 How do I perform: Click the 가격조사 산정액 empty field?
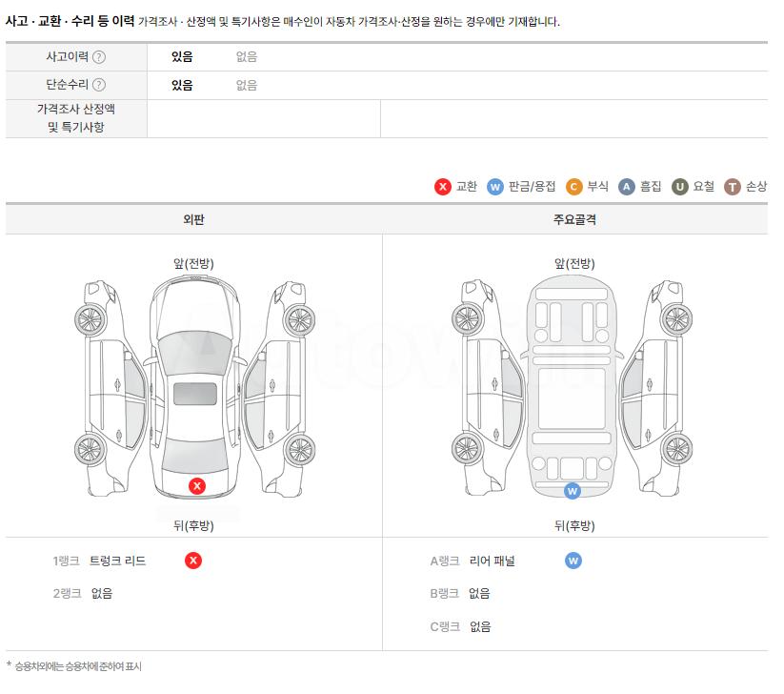(x=264, y=118)
